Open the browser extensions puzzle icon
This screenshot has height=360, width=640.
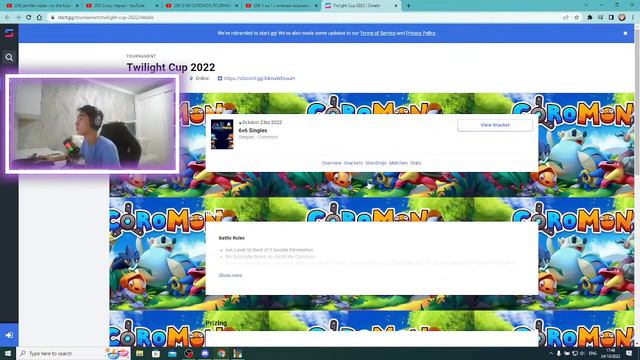(x=589, y=18)
